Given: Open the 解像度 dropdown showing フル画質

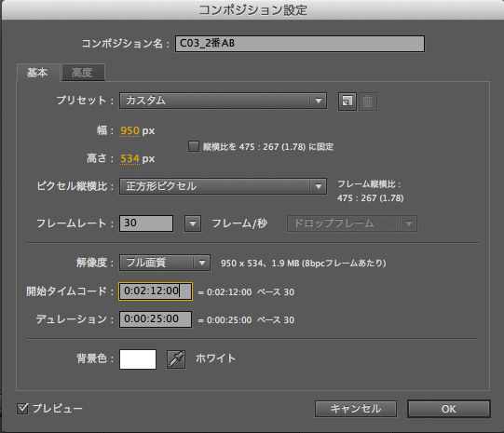Looking at the screenshot, I should 165,263.
